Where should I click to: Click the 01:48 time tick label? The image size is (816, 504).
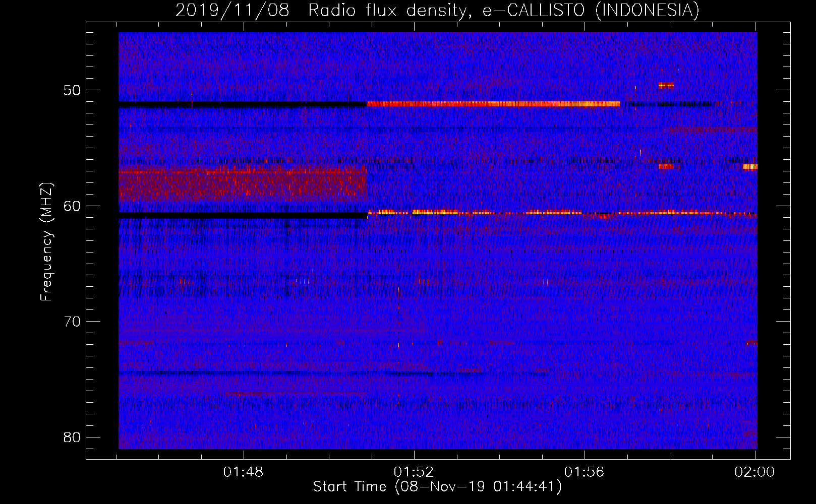243,472
